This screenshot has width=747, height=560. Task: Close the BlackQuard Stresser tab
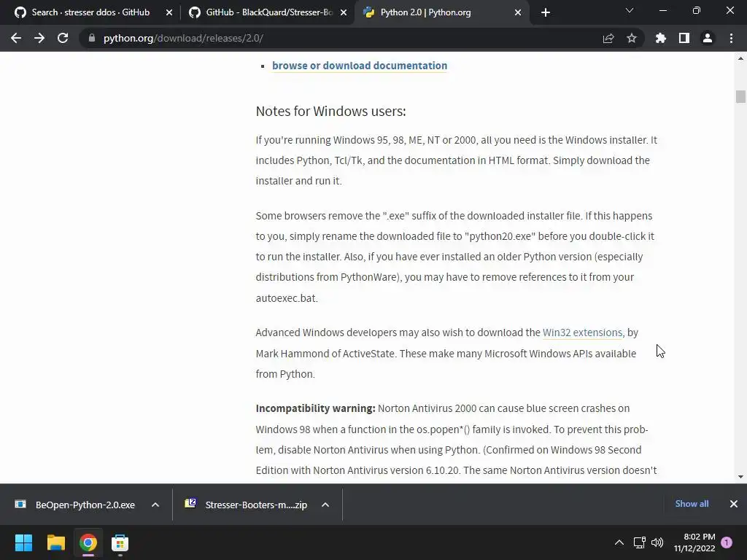[x=344, y=12]
